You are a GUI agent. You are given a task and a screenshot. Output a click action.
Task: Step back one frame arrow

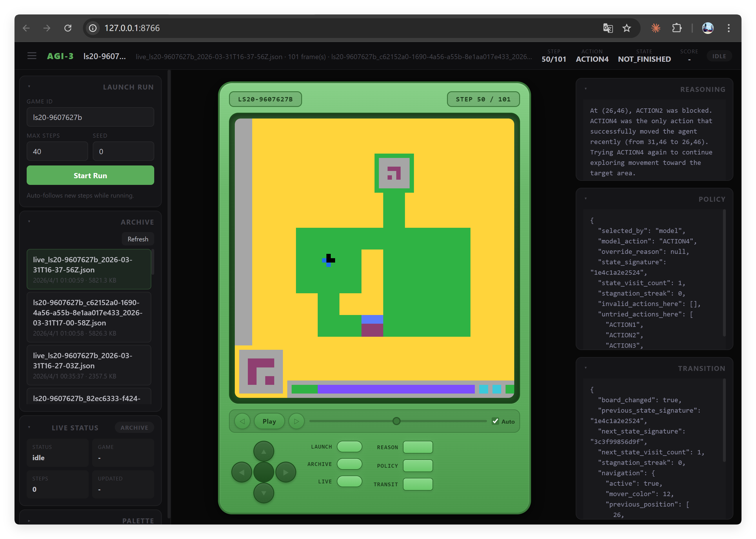[242, 421]
